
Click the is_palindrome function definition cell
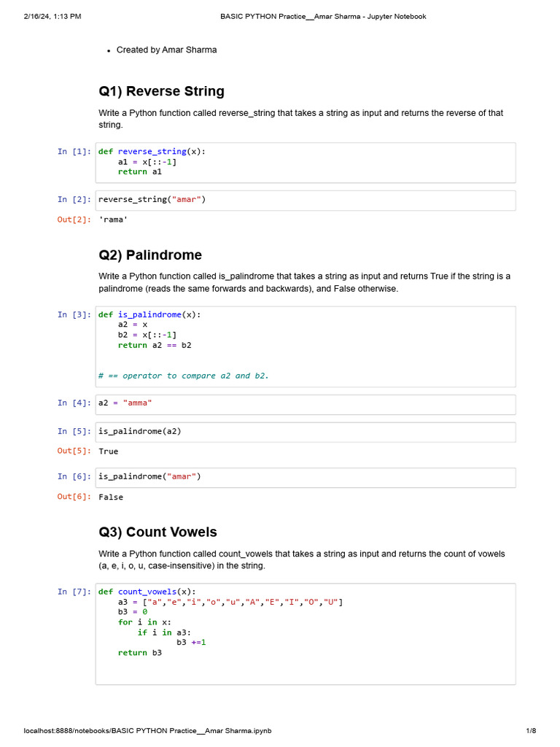coord(305,346)
